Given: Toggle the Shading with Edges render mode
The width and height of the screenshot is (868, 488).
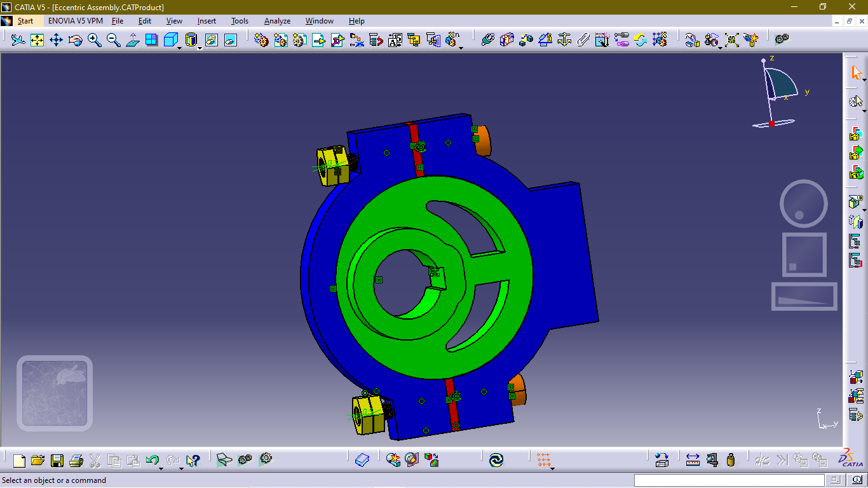Looking at the screenshot, I should click(191, 39).
